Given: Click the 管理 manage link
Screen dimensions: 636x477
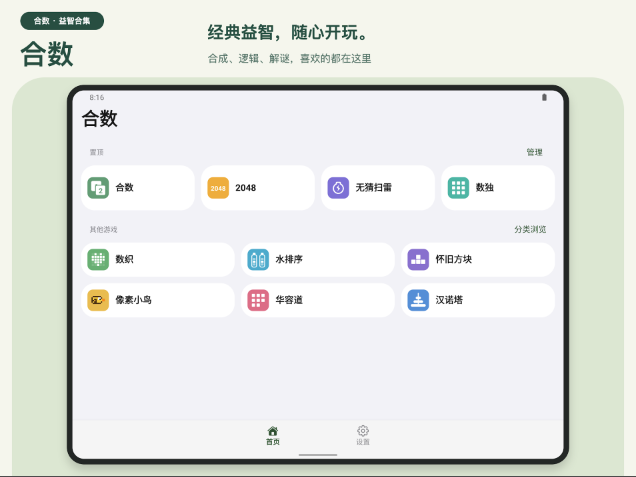Looking at the screenshot, I should pos(534,152).
